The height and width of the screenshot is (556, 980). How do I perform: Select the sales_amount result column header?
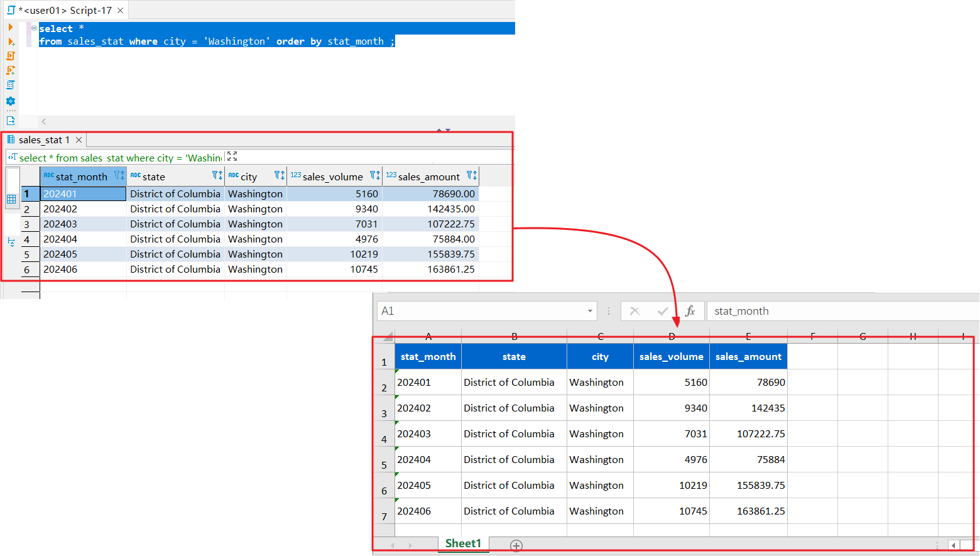coord(429,177)
